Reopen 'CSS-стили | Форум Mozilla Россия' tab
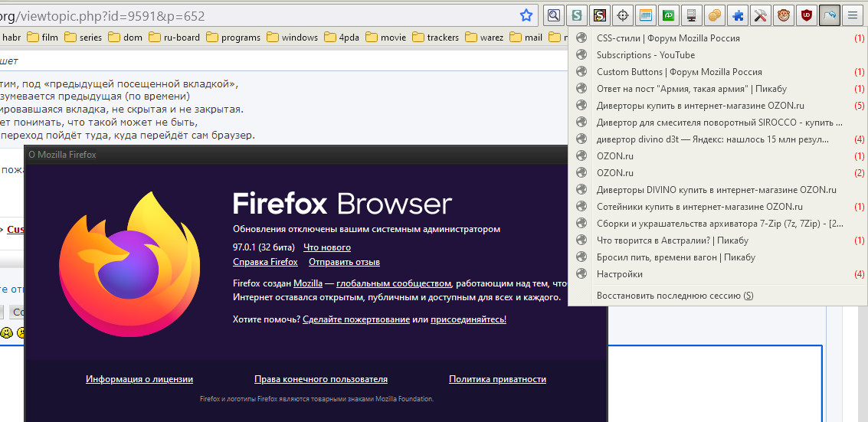Image resolution: width=868 pixels, height=422 pixels. pyautogui.click(x=718, y=38)
